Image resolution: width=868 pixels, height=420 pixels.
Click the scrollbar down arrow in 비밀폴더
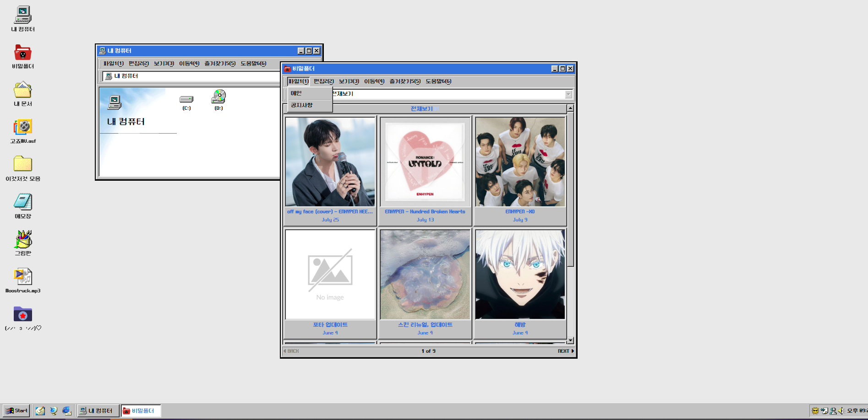point(570,340)
